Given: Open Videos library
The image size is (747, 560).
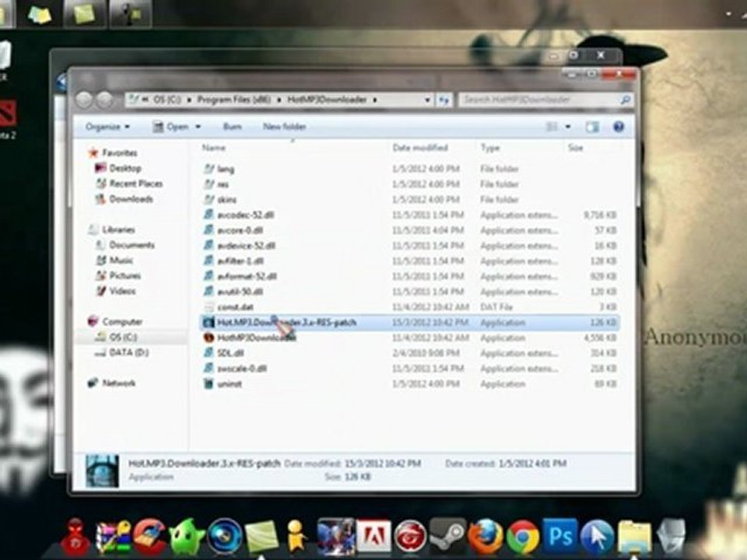Looking at the screenshot, I should [122, 291].
